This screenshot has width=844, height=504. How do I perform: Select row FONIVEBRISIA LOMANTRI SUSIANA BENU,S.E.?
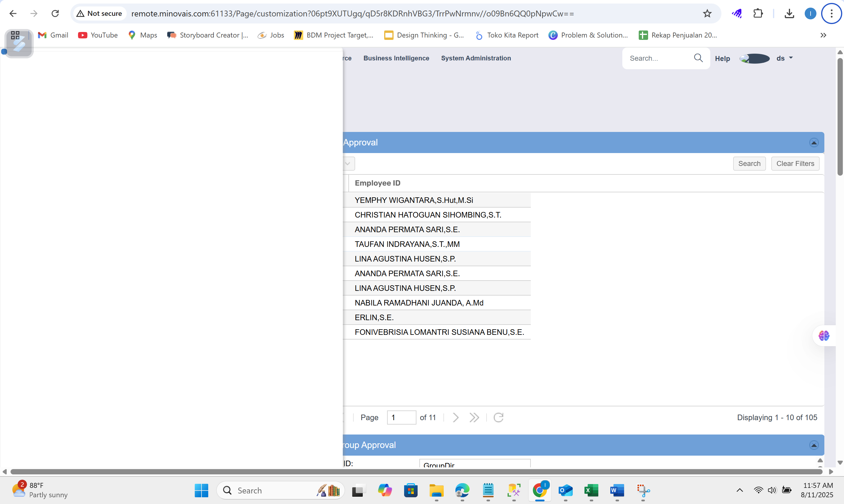click(437, 332)
